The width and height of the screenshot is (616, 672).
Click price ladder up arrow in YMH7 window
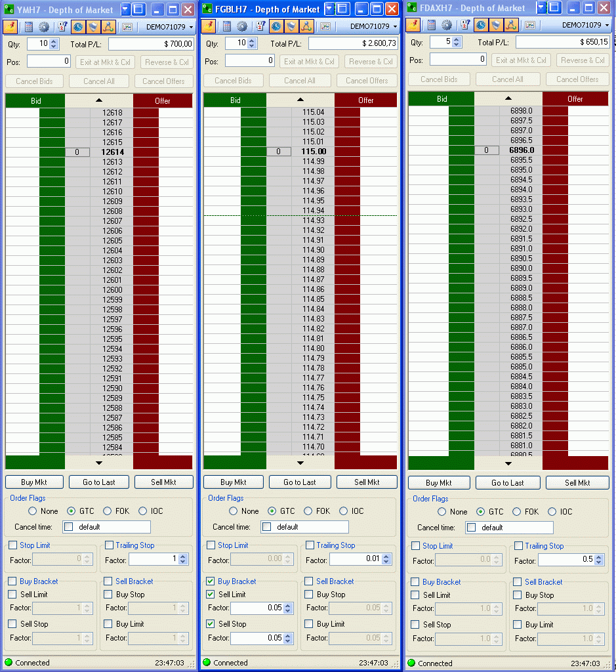pos(99,100)
